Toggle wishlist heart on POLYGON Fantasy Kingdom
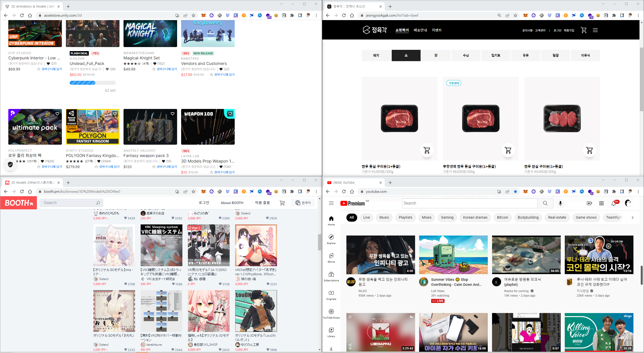 [x=115, y=114]
